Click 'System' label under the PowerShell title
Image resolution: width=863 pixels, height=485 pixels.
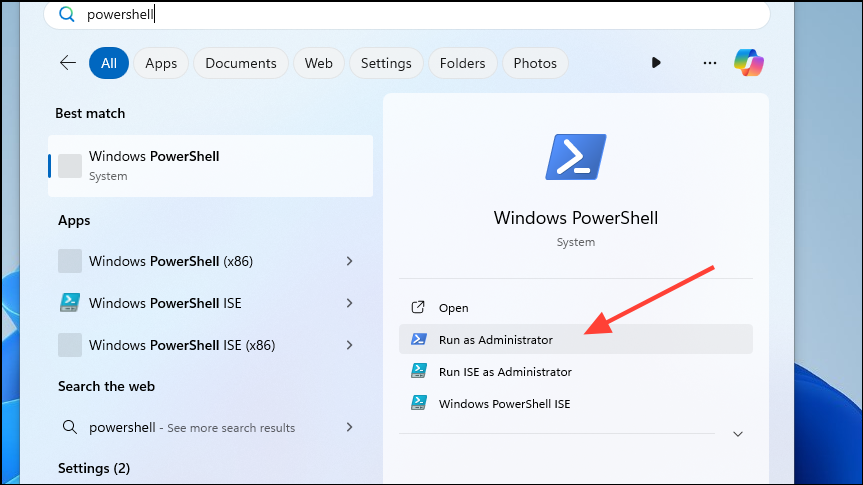(x=576, y=242)
